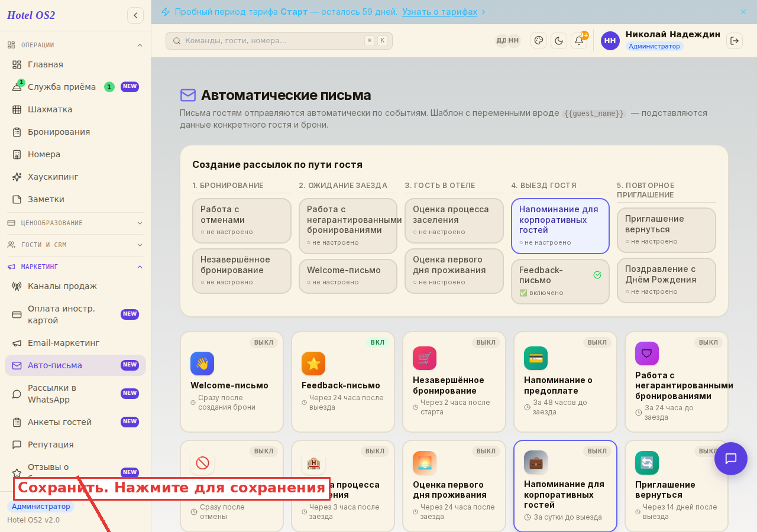Click the logout icon
Screen dimensions: 757x532
click(735, 41)
